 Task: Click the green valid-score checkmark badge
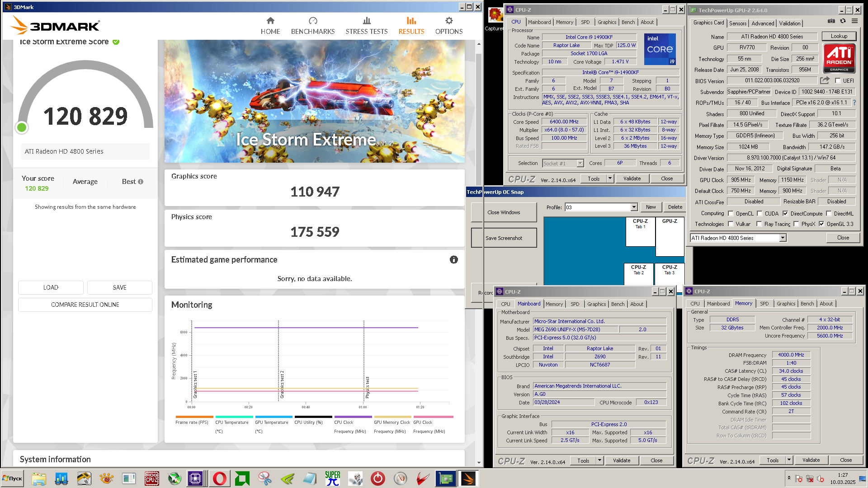(x=116, y=42)
